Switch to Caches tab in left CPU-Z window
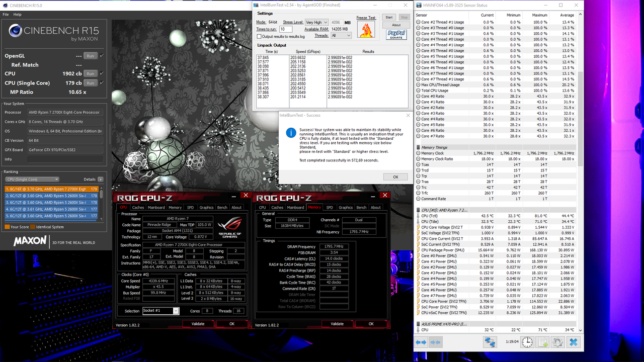 click(138, 207)
